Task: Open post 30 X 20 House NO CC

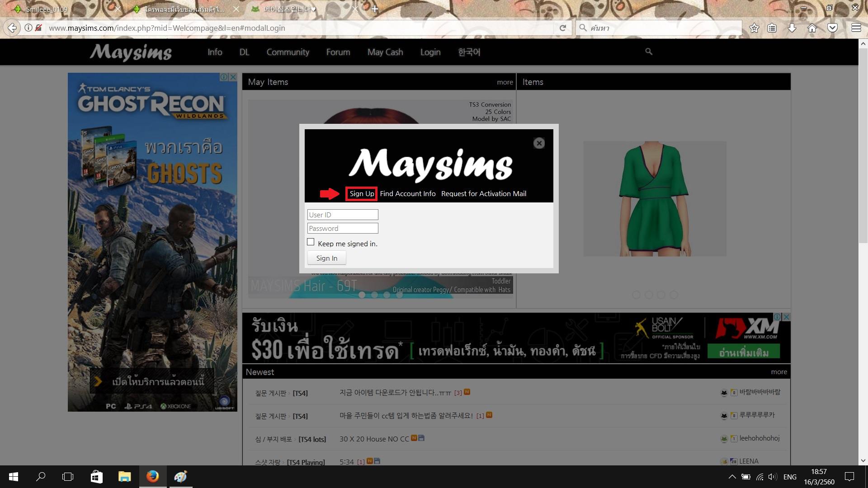Action: [x=374, y=439]
